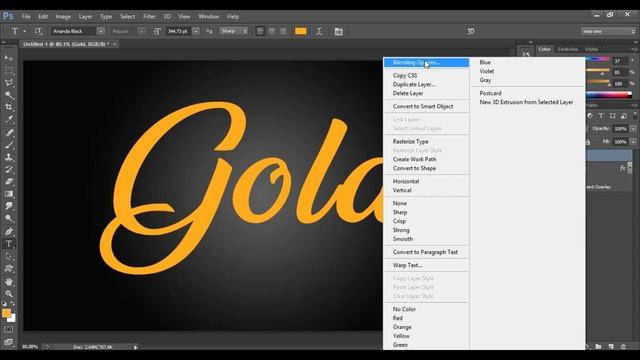Select the Blur tool

pos(9,206)
